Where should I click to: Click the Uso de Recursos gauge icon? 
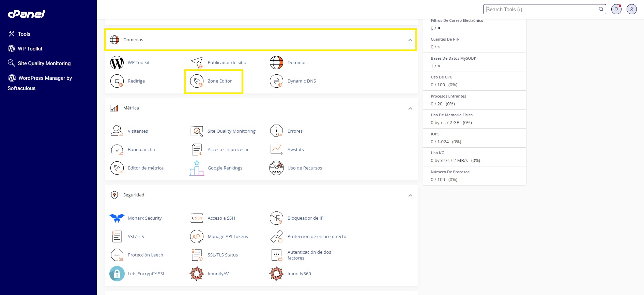click(x=276, y=168)
